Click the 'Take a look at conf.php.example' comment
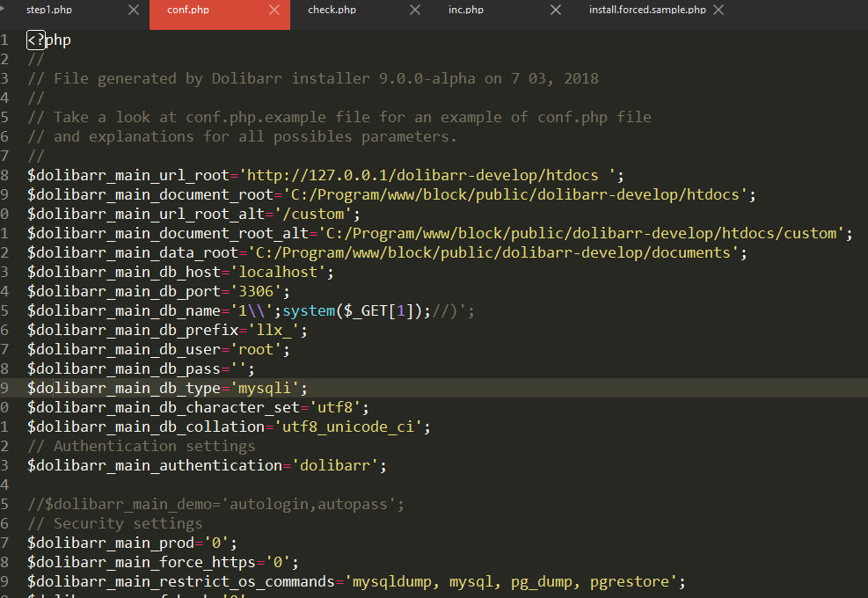The height and width of the screenshot is (598, 868). click(x=339, y=117)
